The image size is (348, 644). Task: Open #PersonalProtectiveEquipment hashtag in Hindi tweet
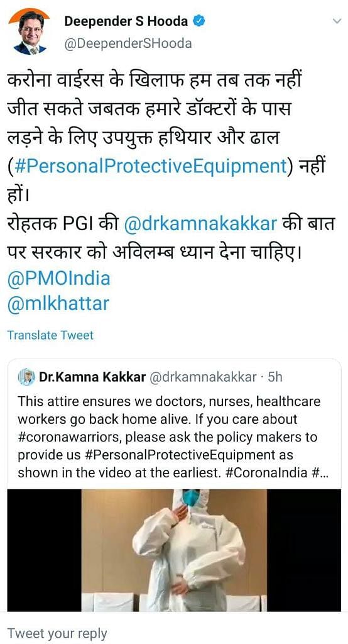point(150,166)
